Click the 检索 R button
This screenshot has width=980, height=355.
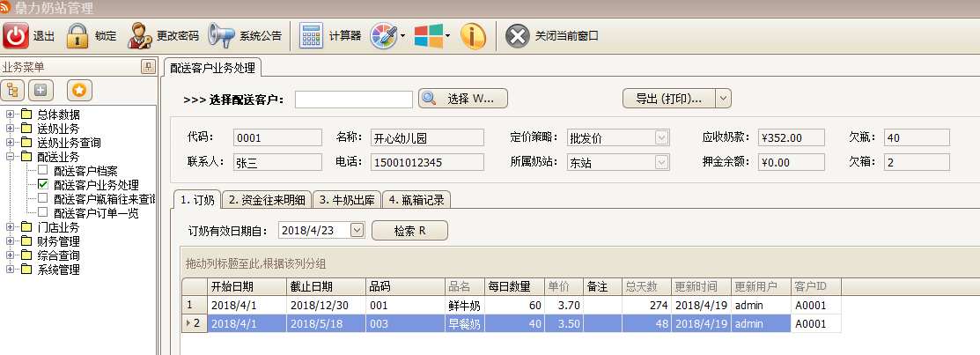410,230
